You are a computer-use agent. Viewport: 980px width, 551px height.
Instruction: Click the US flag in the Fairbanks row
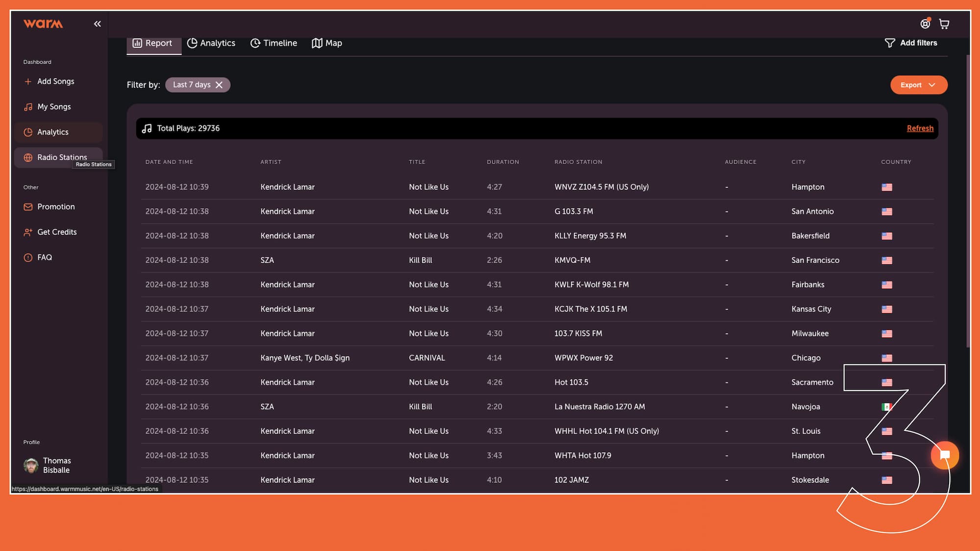(x=887, y=285)
